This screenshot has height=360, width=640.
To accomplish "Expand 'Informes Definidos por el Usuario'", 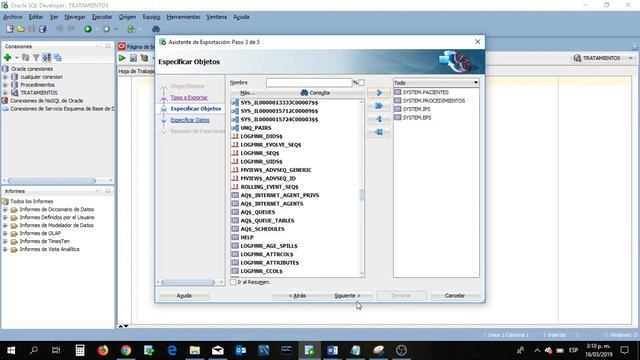I will [5, 218].
